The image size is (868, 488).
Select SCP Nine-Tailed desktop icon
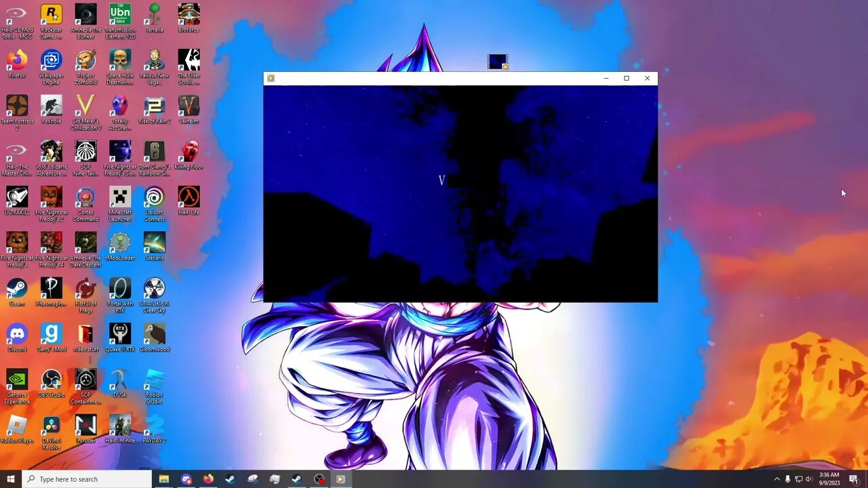coord(85,159)
